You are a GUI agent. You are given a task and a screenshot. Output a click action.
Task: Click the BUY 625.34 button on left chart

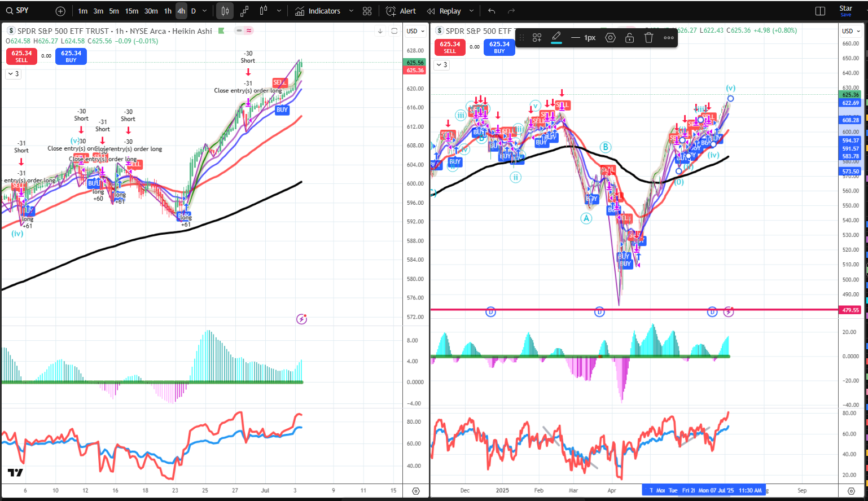(x=71, y=56)
